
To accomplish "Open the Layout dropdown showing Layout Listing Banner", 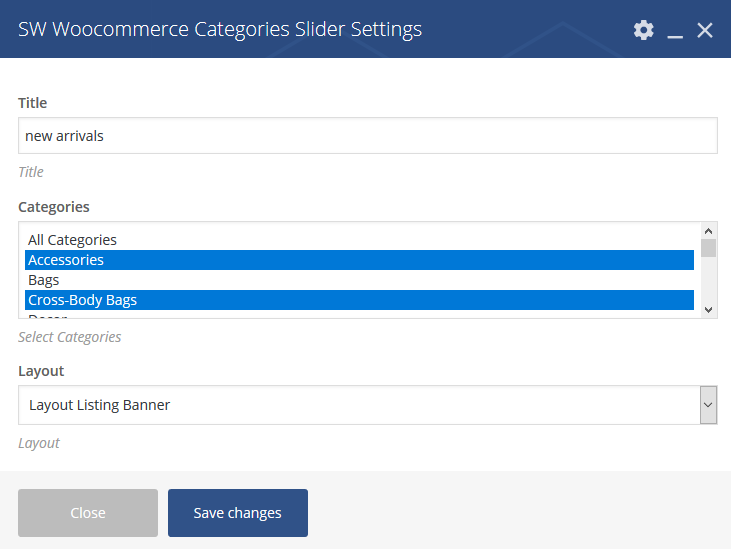I will pyautogui.click(x=367, y=405).
